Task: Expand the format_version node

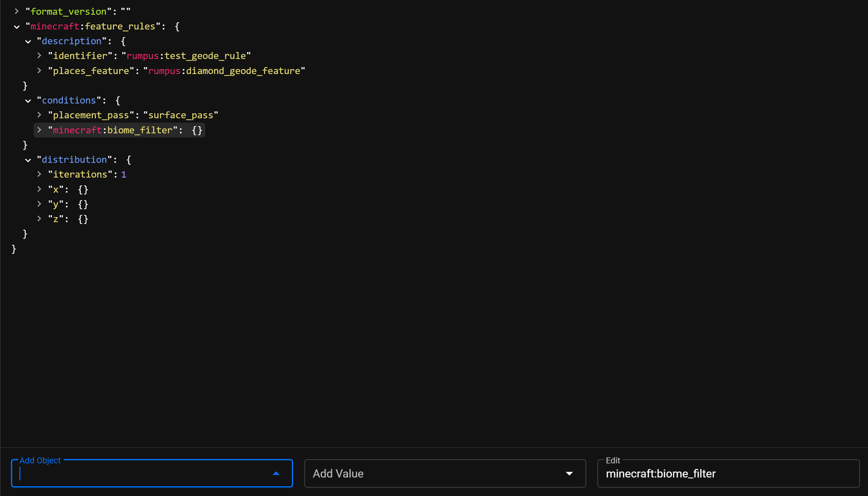Action: tap(17, 11)
